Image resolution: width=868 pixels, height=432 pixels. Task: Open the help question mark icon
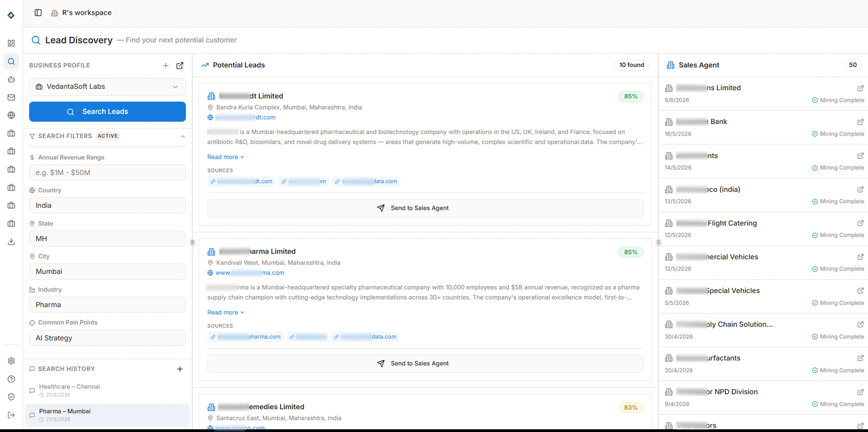pyautogui.click(x=11, y=379)
